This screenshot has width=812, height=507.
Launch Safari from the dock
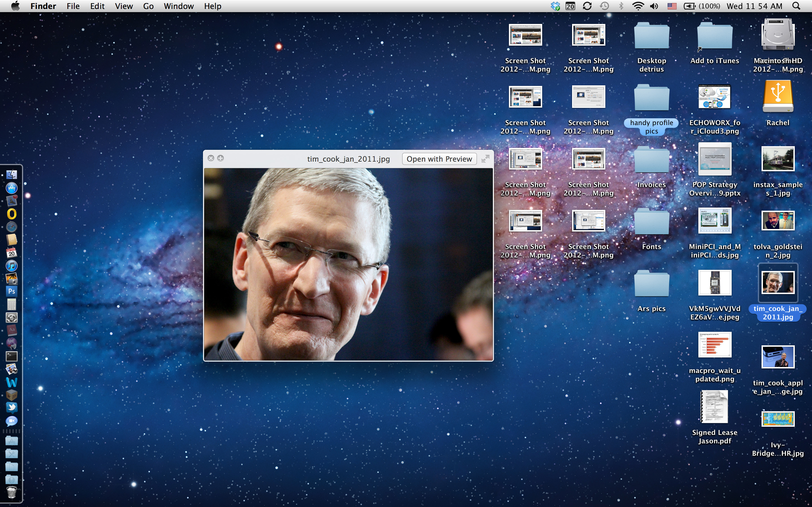click(x=11, y=227)
